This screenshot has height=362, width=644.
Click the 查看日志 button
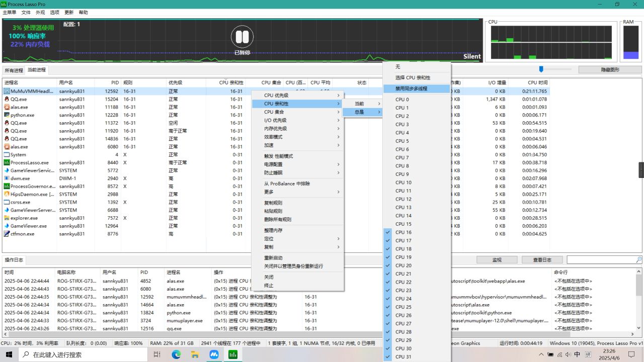pos(541,260)
